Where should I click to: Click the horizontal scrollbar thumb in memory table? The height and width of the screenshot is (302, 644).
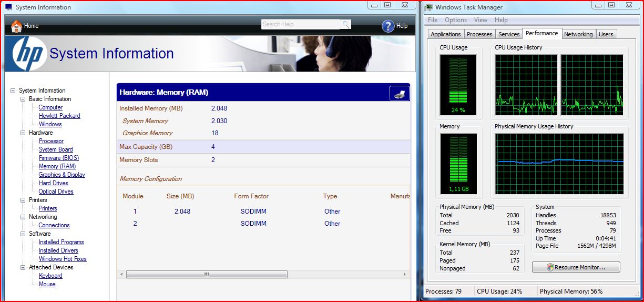tap(207, 274)
